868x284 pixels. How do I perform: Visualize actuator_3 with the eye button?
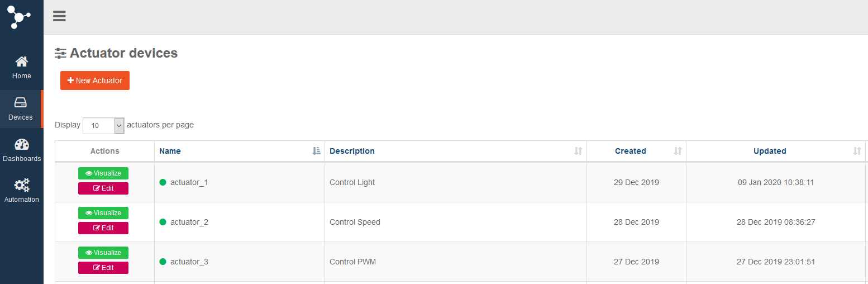[103, 253]
